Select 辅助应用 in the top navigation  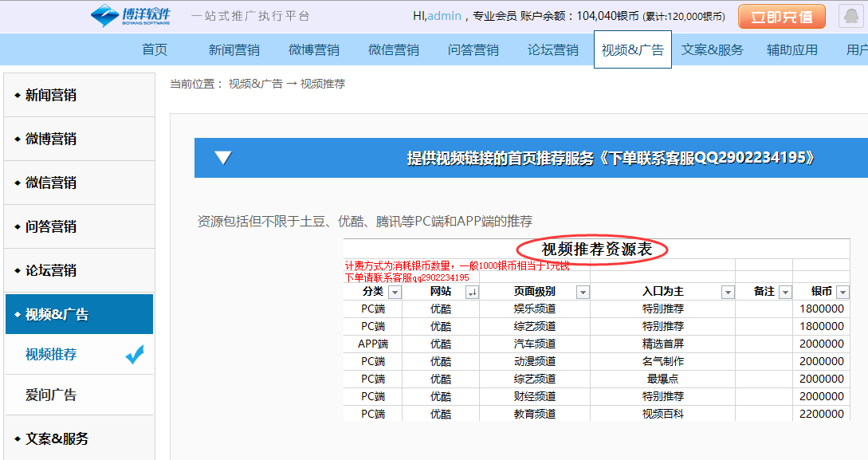[791, 49]
